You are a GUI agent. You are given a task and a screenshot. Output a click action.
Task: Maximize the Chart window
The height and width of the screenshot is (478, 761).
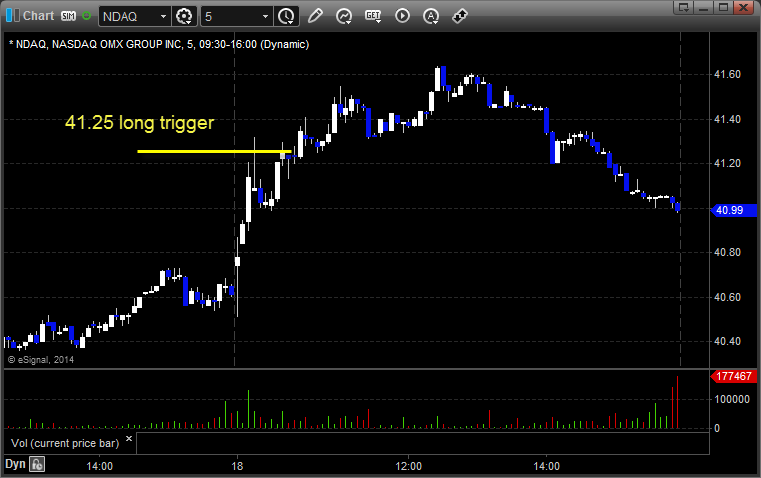[723, 7]
